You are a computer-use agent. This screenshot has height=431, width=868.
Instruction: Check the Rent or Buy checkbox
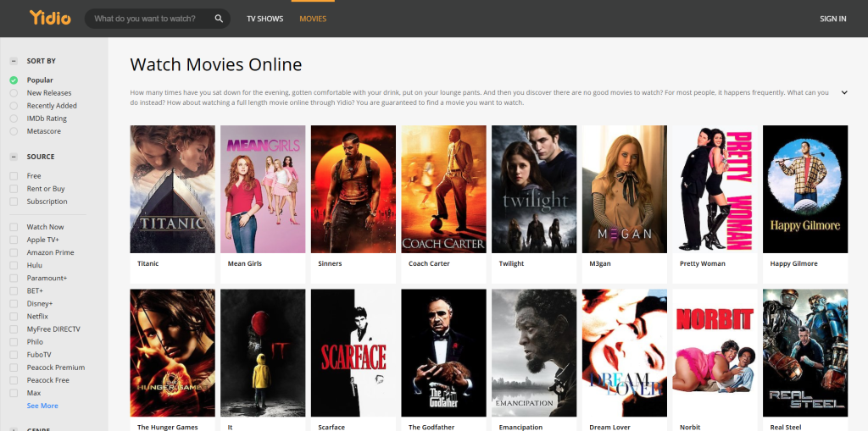click(14, 189)
